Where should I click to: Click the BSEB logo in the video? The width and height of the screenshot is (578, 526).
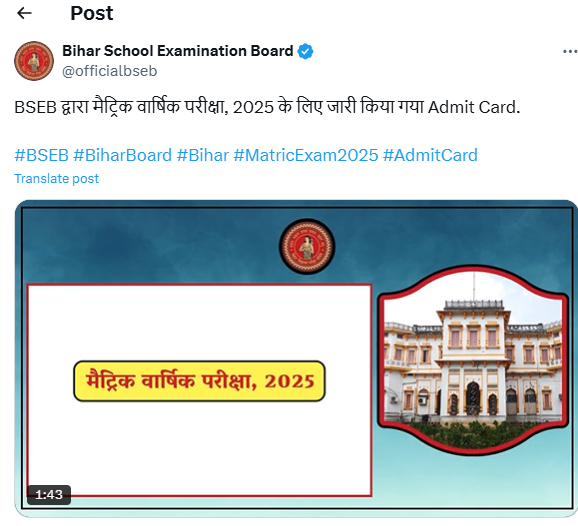pos(307,246)
